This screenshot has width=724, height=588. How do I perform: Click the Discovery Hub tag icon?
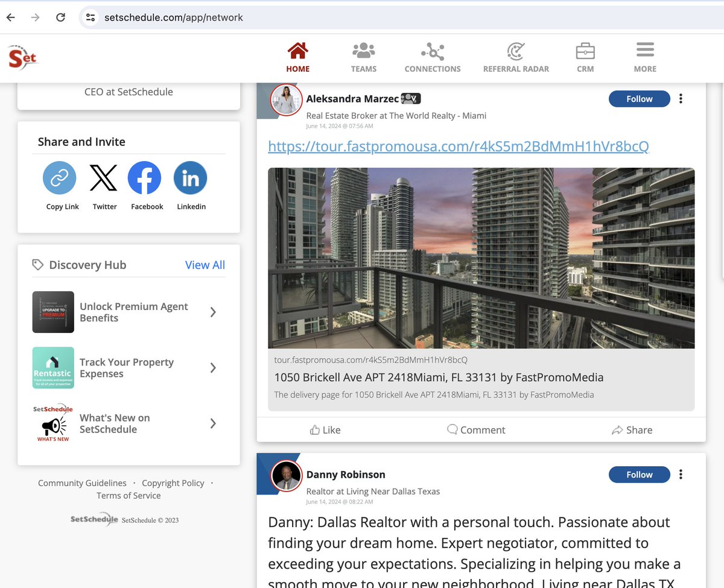[x=38, y=265]
